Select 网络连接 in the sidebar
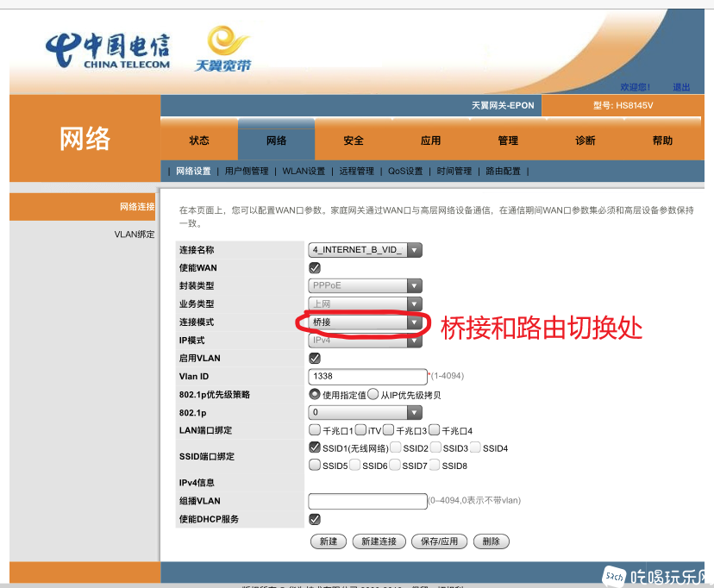The image size is (714, 588). pyautogui.click(x=137, y=207)
